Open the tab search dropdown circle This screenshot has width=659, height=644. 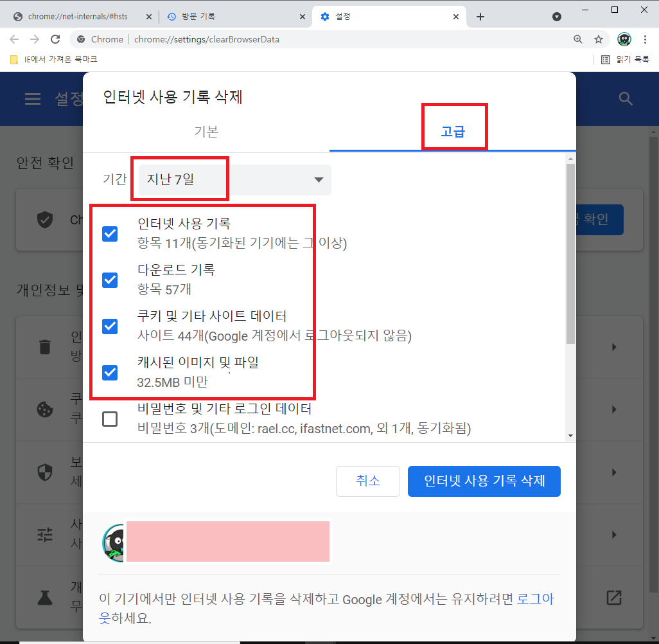coord(557,17)
